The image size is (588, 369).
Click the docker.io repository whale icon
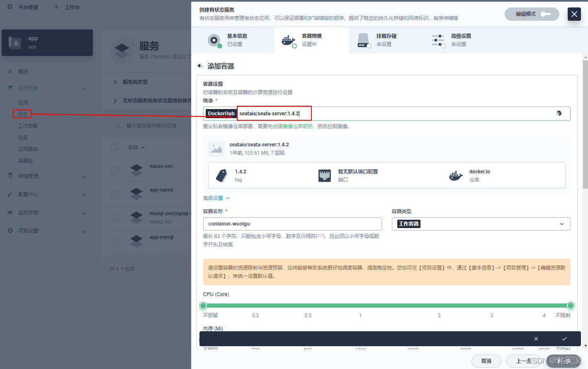click(x=456, y=176)
